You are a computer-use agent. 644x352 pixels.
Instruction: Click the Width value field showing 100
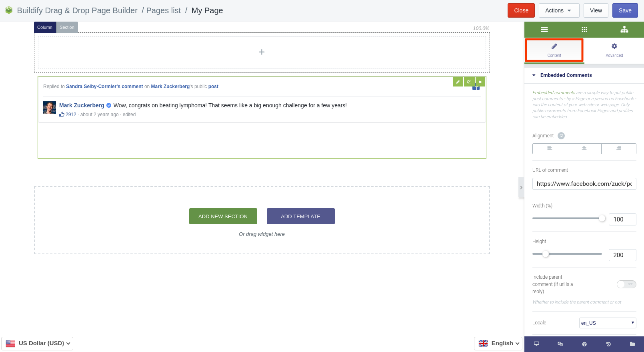pos(622,219)
